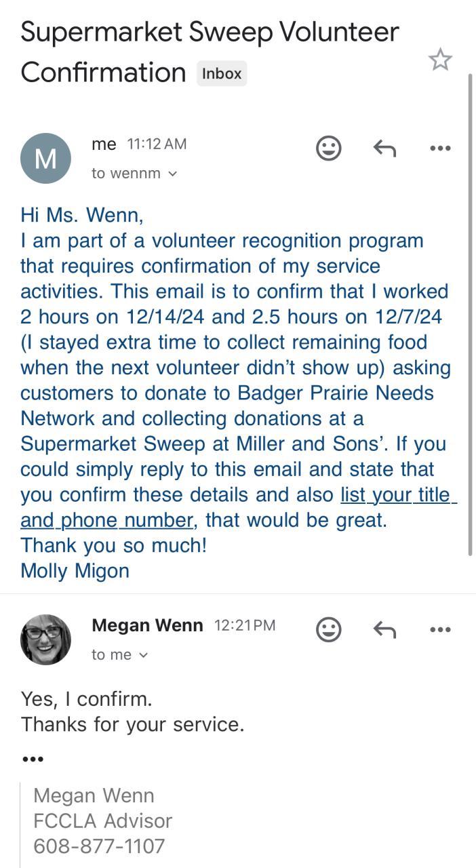Show trimmed content with three dots
Image resolution: width=476 pixels, height=868 pixels.
coord(33,759)
